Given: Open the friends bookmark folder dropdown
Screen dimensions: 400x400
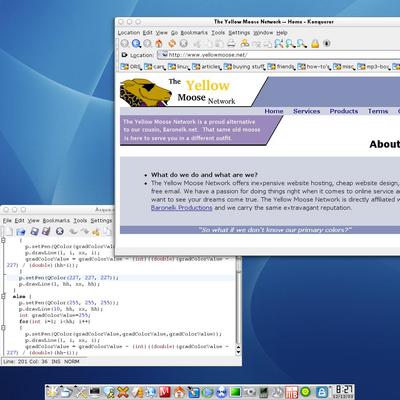Looking at the screenshot, I should (281, 67).
